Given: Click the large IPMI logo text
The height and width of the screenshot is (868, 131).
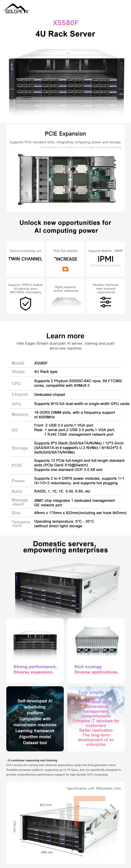Looking at the screenshot, I should pyautogui.click(x=105, y=259).
